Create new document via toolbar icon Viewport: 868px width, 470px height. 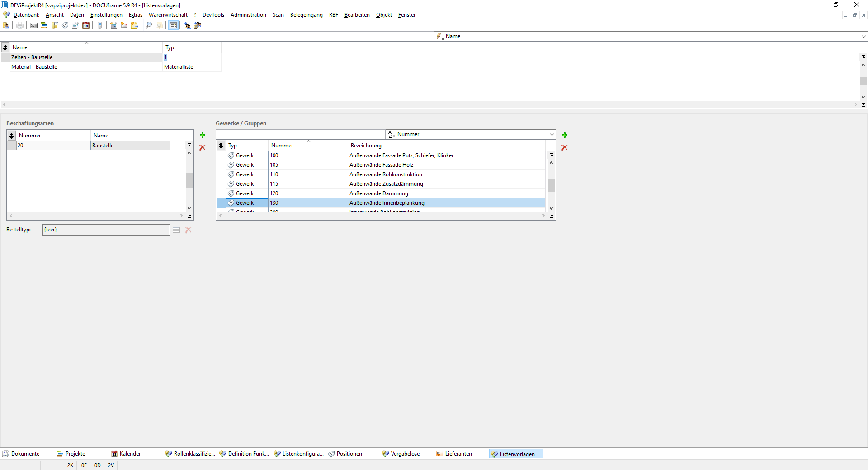[114, 25]
